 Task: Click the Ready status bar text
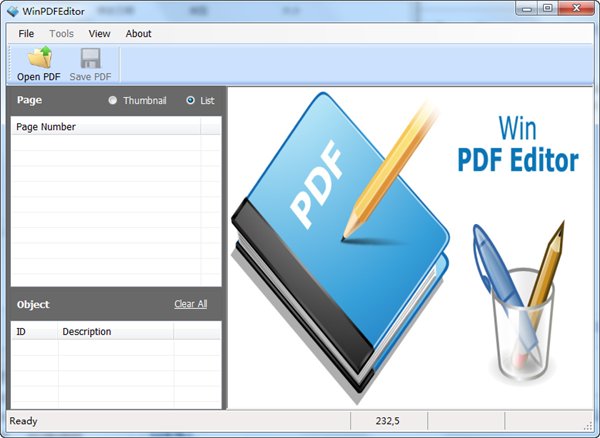pos(23,421)
